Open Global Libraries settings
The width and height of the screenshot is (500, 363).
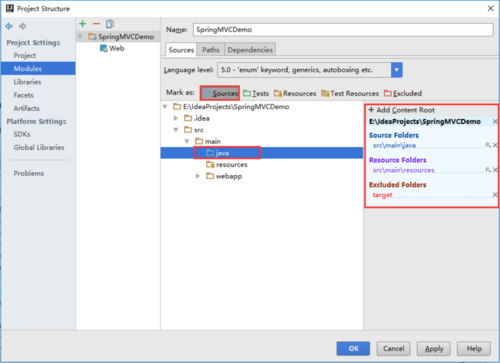point(39,147)
